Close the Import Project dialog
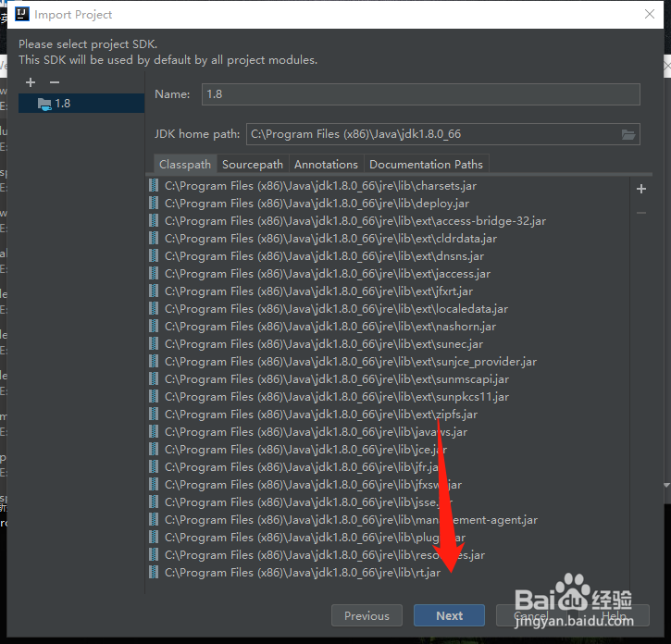Screen dimensions: 671x644 click(x=650, y=14)
